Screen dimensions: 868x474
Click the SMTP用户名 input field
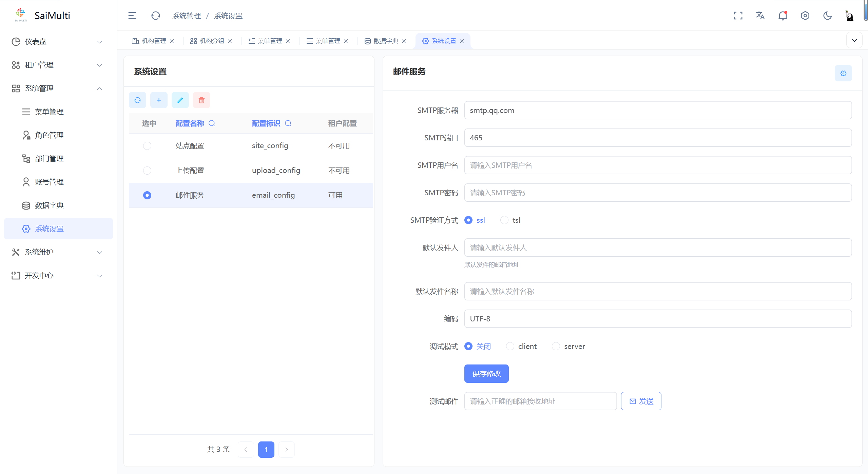click(657, 165)
